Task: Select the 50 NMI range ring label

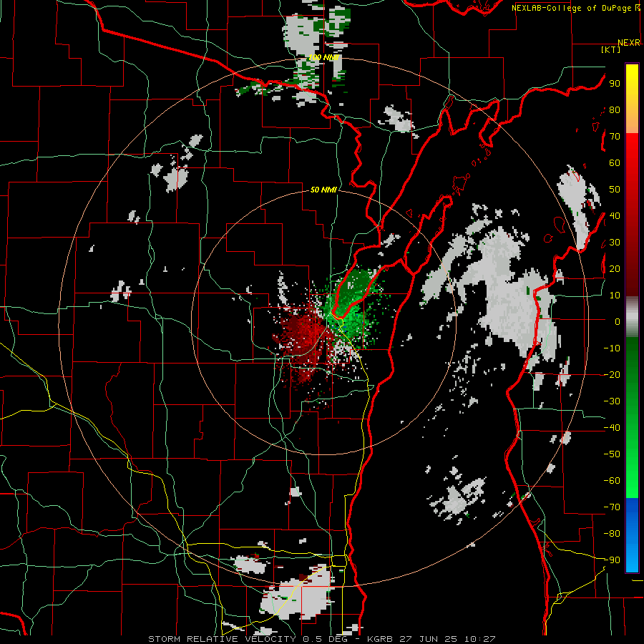Action: (x=323, y=190)
